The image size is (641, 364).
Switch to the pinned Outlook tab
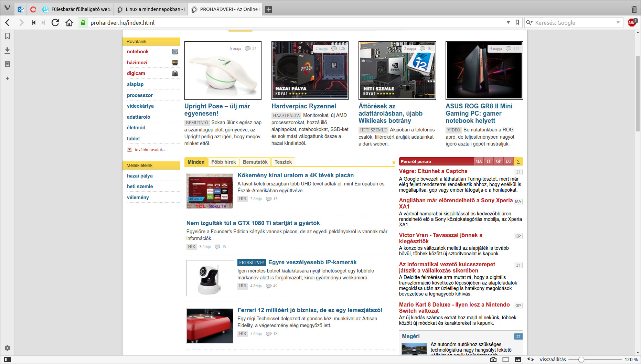click(21, 9)
